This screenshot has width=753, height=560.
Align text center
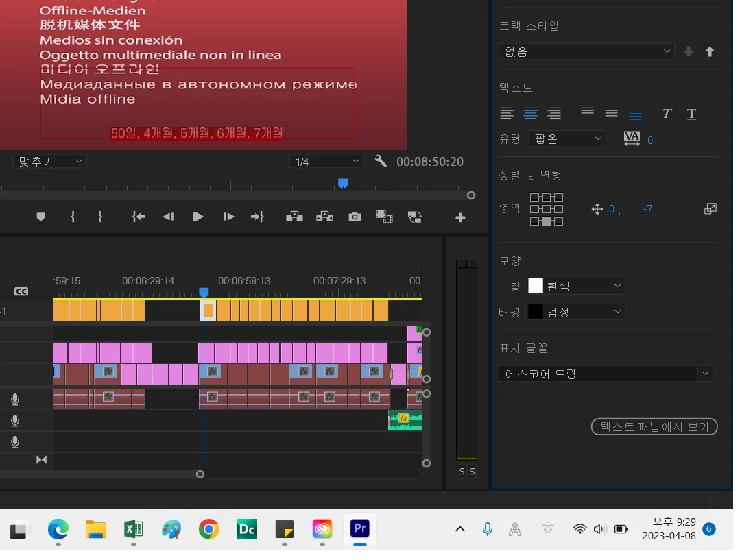click(x=530, y=113)
